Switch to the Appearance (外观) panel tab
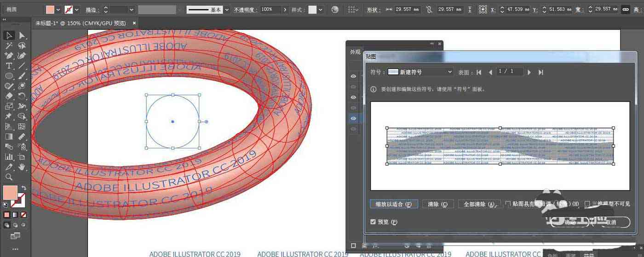This screenshot has width=644, height=257. (x=355, y=52)
